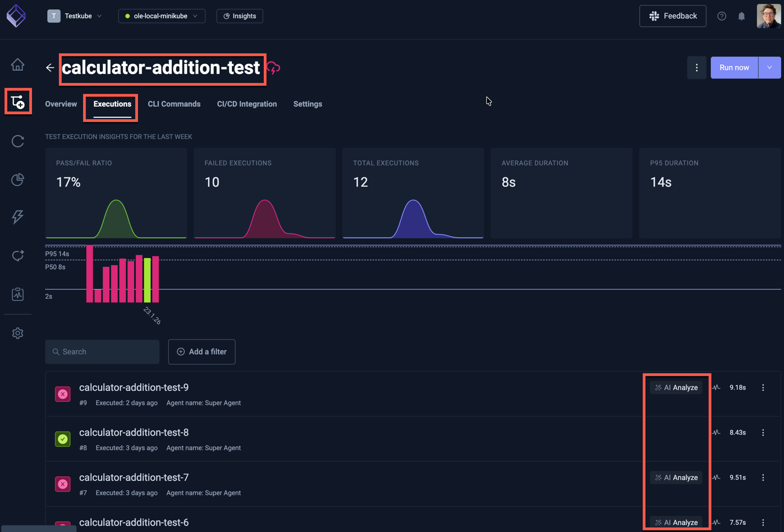Click failed status icon for calculator-addition-test-9
Screen dimensions: 784x532
(x=63, y=394)
